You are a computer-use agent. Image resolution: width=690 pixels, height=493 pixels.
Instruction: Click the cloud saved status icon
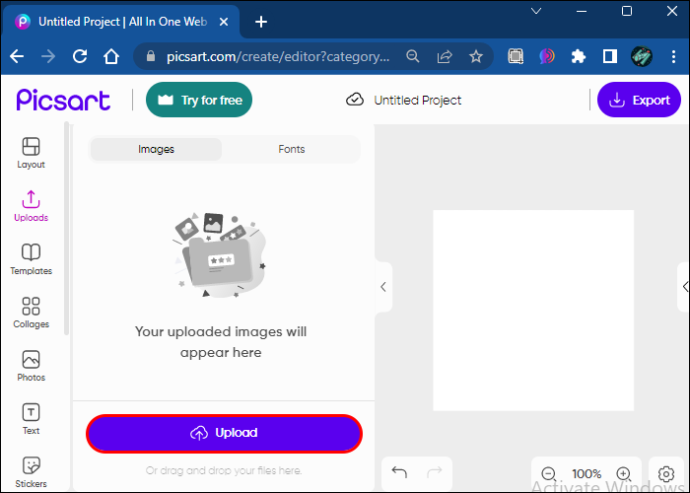(x=354, y=100)
